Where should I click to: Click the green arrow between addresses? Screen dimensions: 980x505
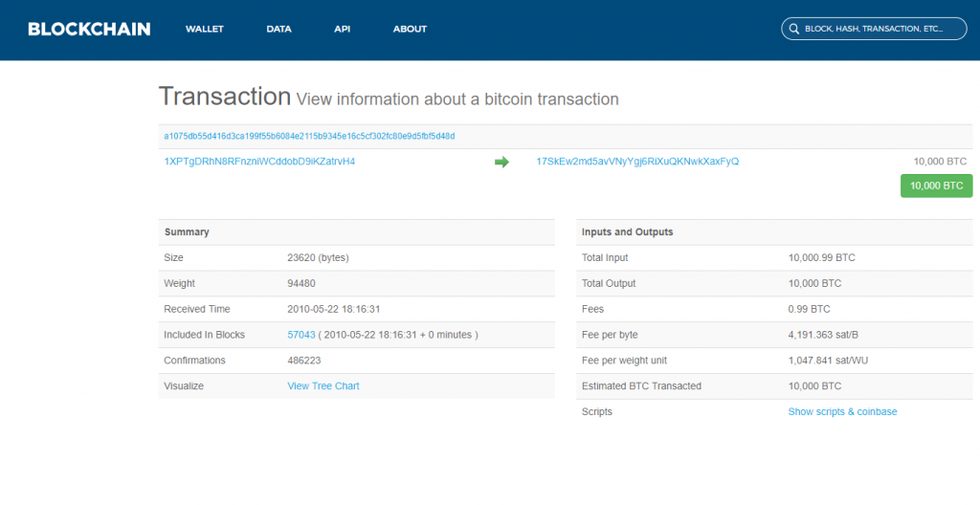pos(501,162)
